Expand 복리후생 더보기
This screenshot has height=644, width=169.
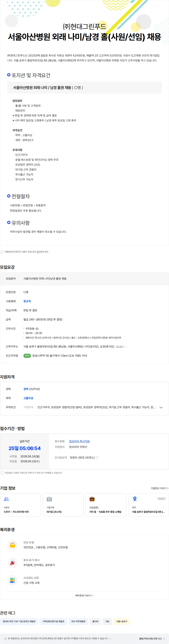coord(84,596)
